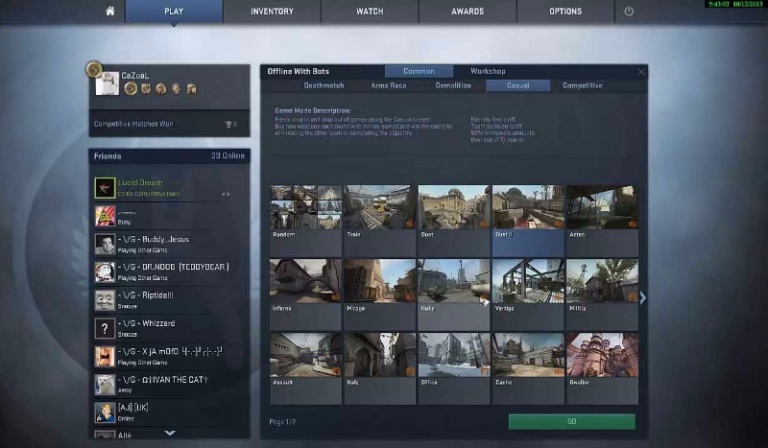Click the Page 1/2 indicator
Image resolution: width=768 pixels, height=448 pixels.
282,422
